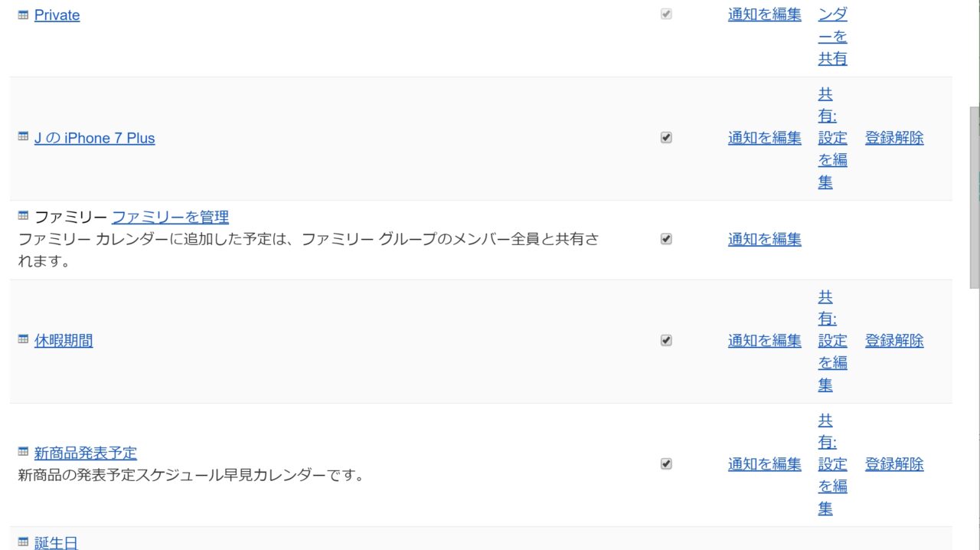Edit notifications for 休暇期間
The height and width of the screenshot is (550, 980).
pos(764,341)
